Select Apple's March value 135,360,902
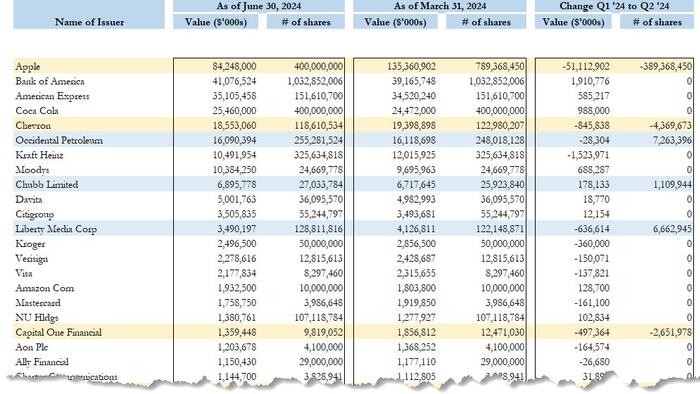700x394 pixels. [411, 66]
